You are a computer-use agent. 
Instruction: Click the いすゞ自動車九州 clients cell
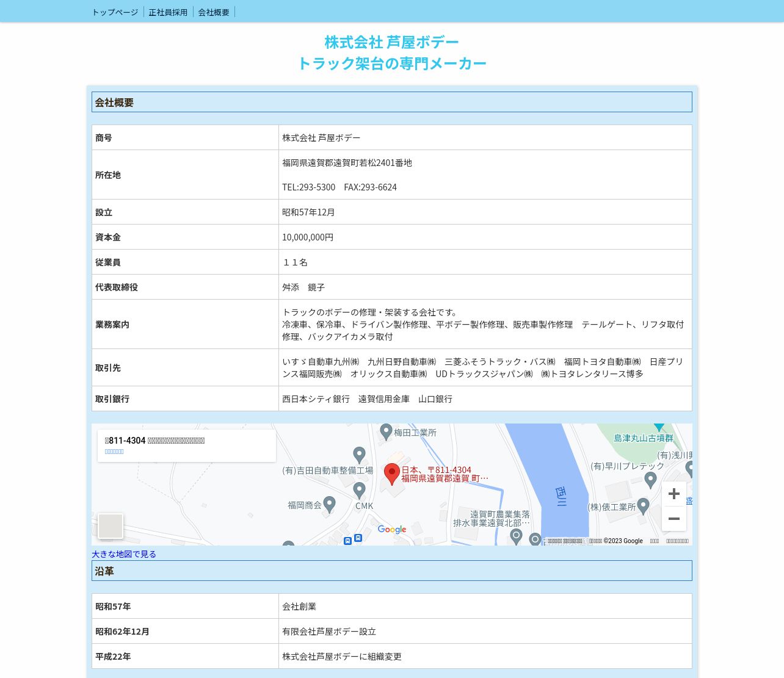coord(485,367)
